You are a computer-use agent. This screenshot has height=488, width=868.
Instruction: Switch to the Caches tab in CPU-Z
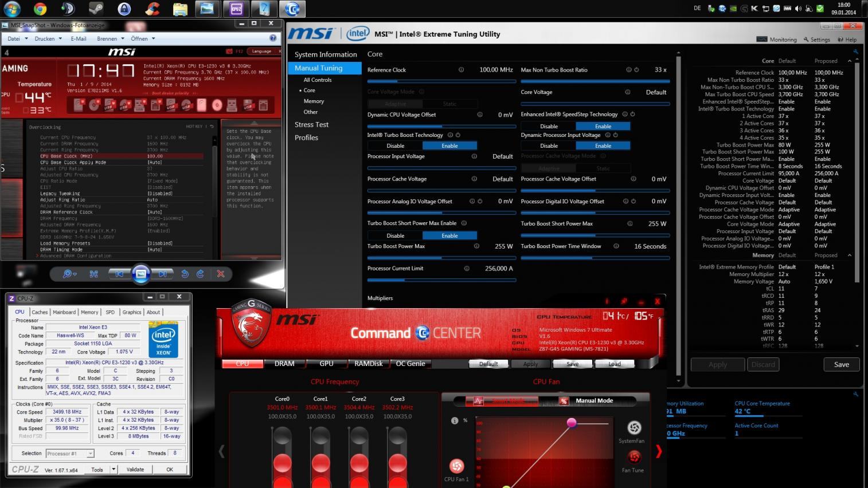click(40, 312)
